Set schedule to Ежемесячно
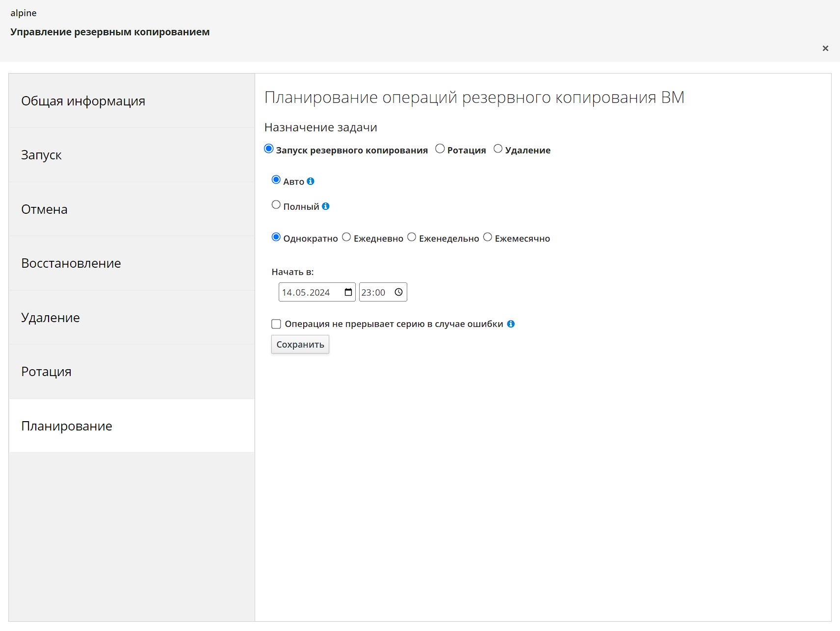Screen dimensions: 840x631 click(x=488, y=237)
